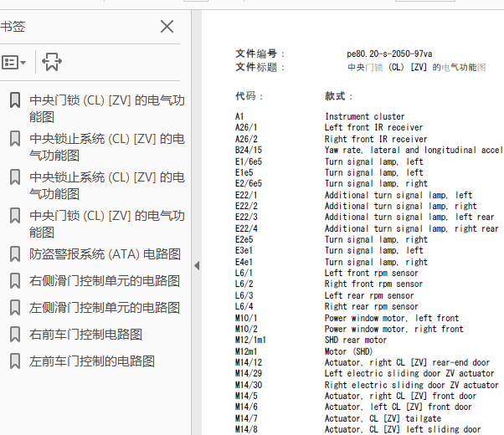Click text Motor (SHD)
The width and height of the screenshot is (504, 435).
(x=349, y=351)
